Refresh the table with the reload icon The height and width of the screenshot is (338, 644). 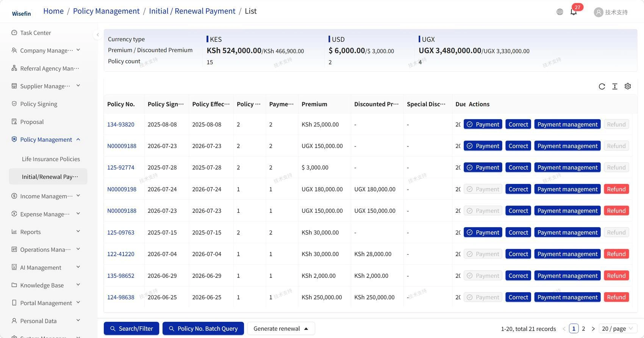click(602, 86)
